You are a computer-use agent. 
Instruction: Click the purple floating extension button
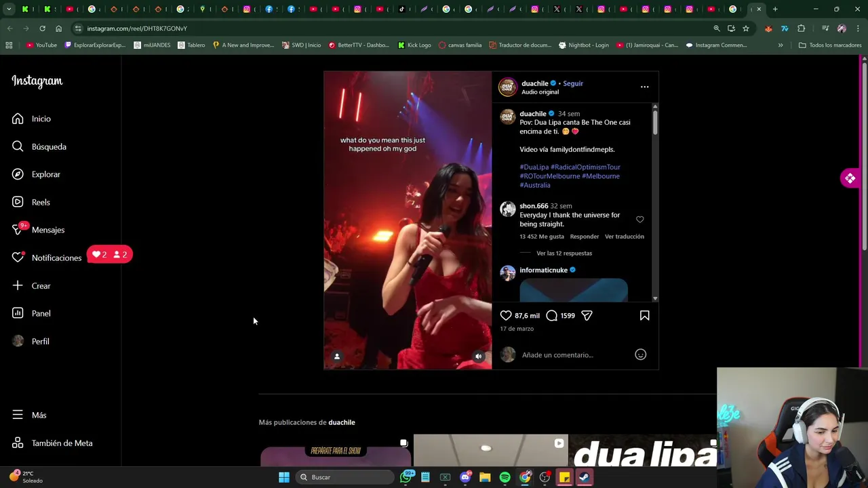tap(850, 178)
